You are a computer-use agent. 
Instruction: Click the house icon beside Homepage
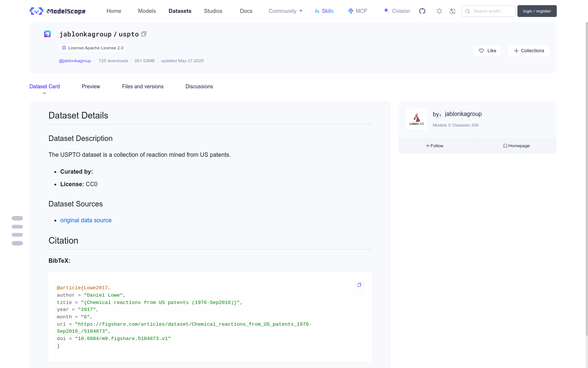pos(505,146)
